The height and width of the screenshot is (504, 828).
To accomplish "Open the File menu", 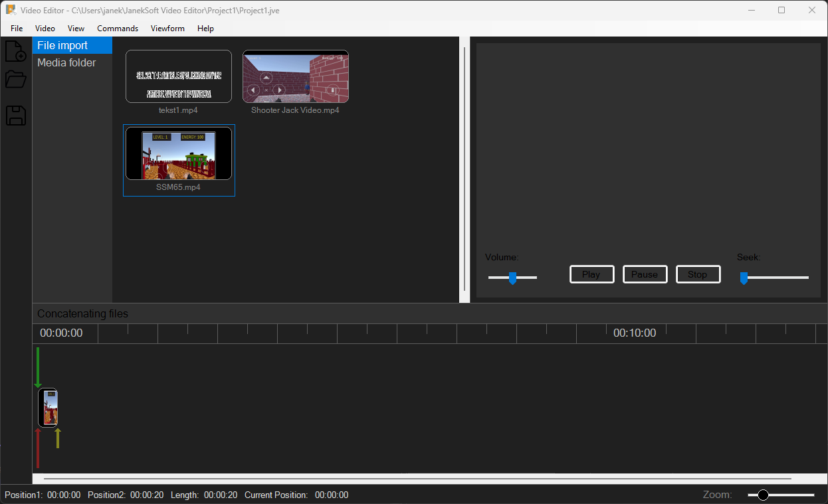I will [17, 29].
